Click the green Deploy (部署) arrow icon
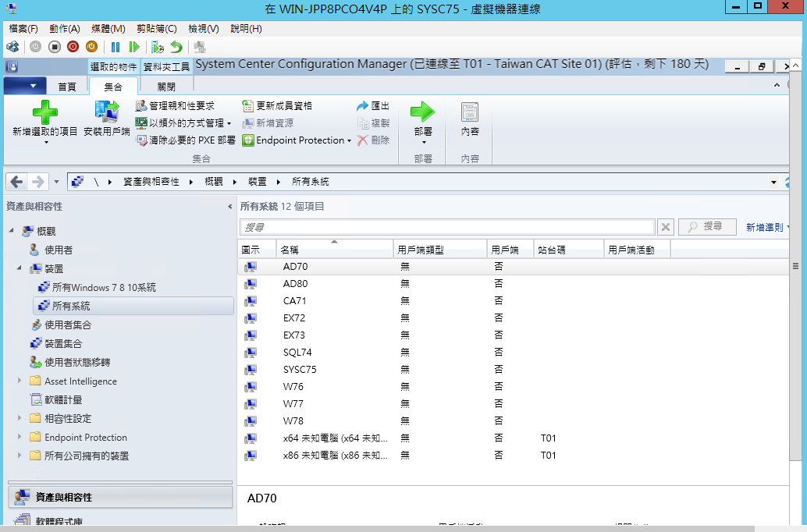 [422, 112]
